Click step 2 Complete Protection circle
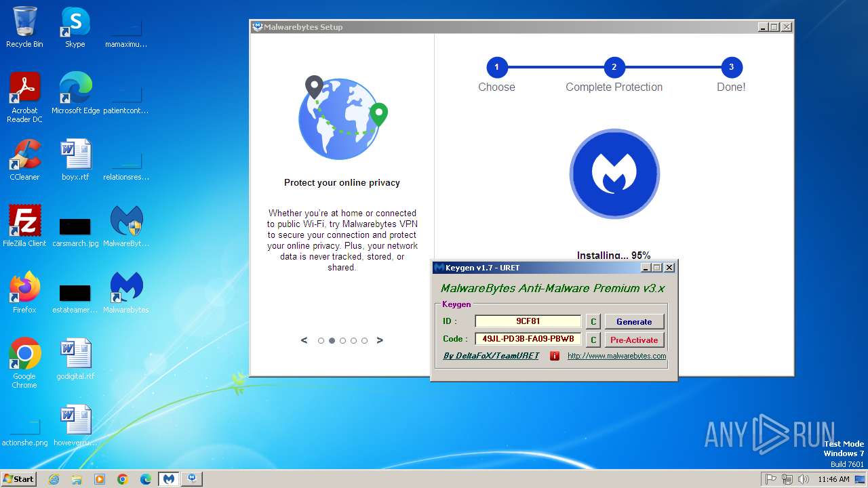868x488 pixels. [x=614, y=67]
